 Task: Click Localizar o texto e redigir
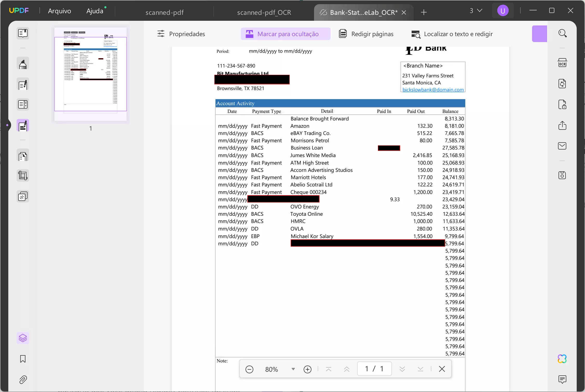(452, 34)
